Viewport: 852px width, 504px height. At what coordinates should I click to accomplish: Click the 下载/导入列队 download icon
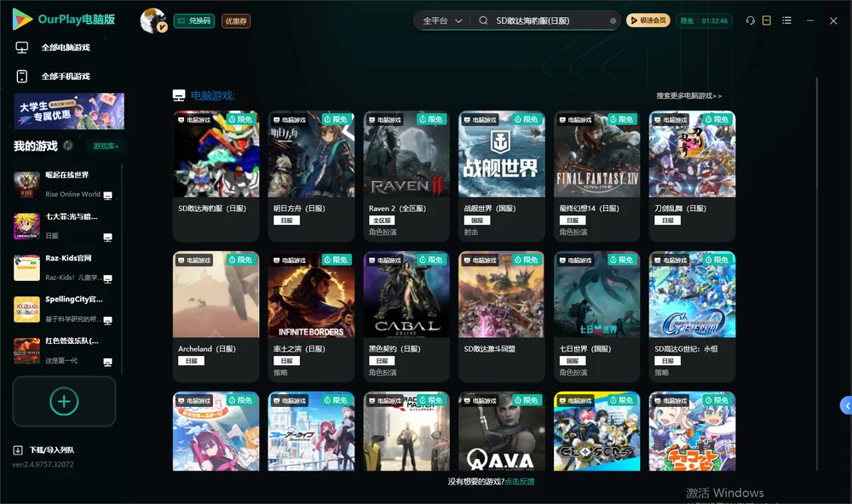(x=18, y=450)
